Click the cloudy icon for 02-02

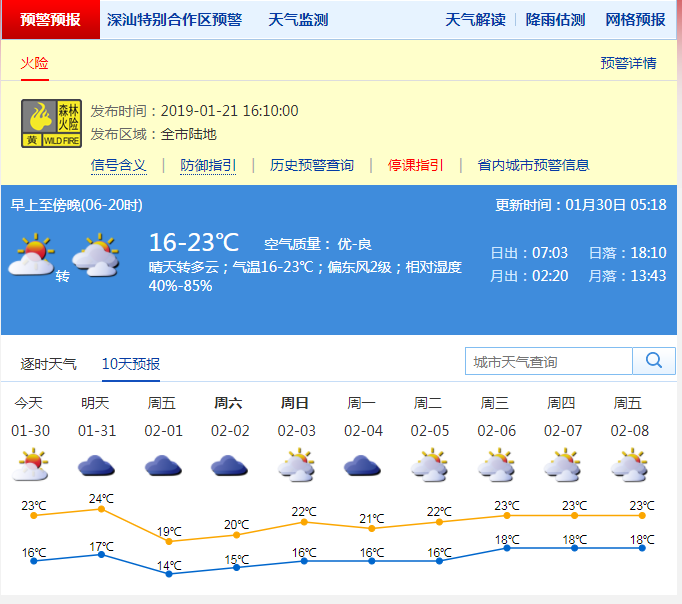(x=228, y=466)
